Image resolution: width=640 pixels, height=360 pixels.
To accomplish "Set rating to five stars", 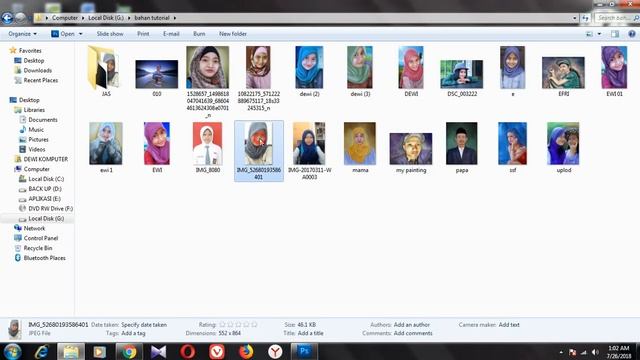I will 254,325.
